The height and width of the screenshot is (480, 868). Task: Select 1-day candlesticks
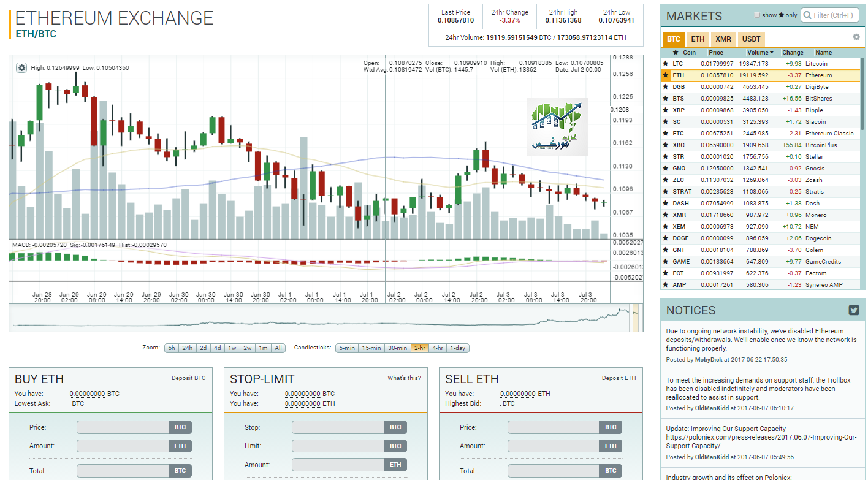[x=457, y=348]
